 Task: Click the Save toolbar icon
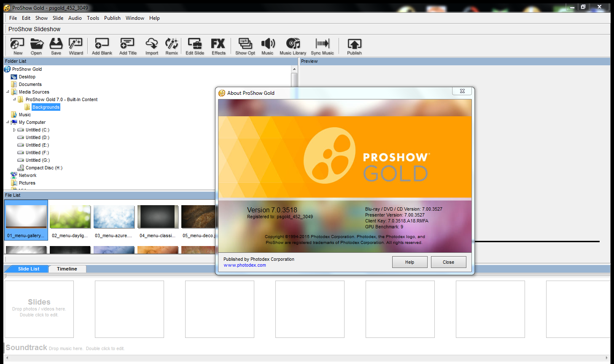tap(56, 46)
